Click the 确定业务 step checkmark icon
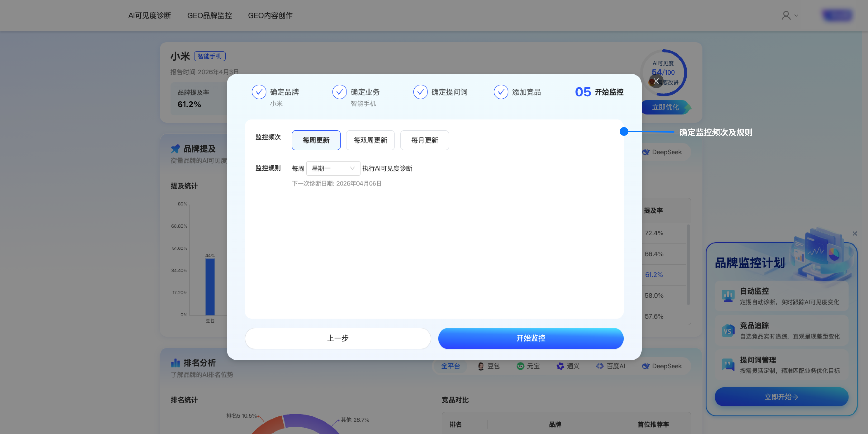 (x=339, y=92)
